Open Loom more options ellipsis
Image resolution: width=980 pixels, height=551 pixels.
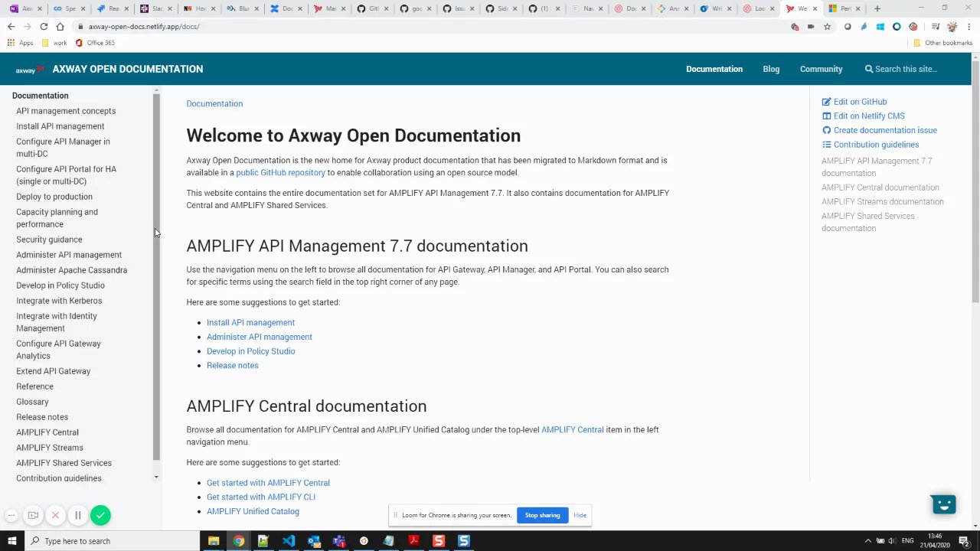(x=11, y=516)
